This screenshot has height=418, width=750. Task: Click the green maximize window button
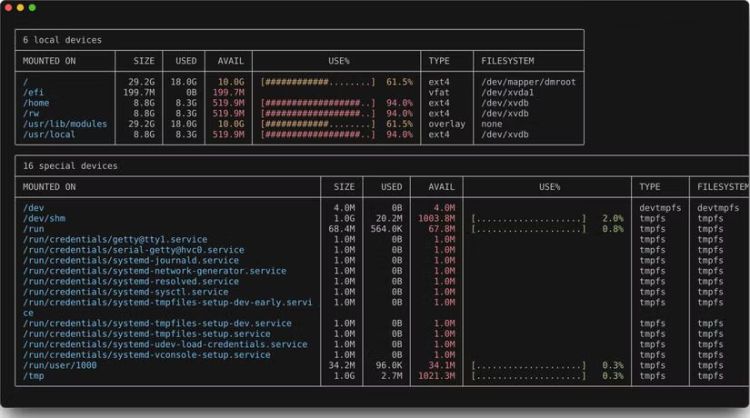pos(32,7)
